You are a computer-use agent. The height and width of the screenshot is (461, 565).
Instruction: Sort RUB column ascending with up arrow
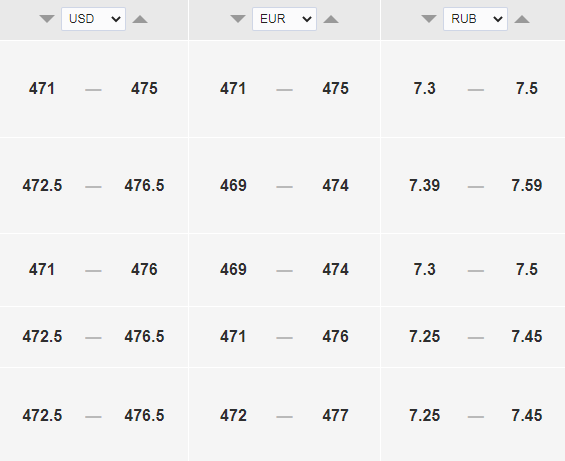(522, 19)
